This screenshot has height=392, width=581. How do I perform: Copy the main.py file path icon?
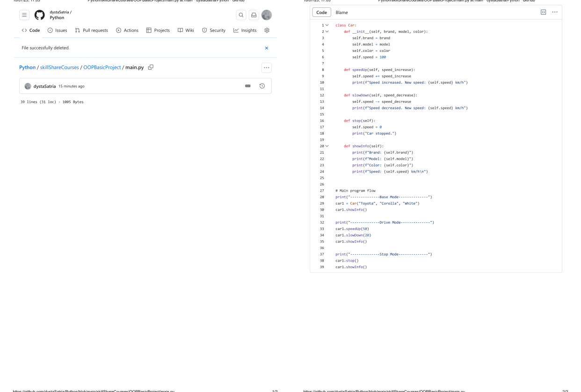150,67
